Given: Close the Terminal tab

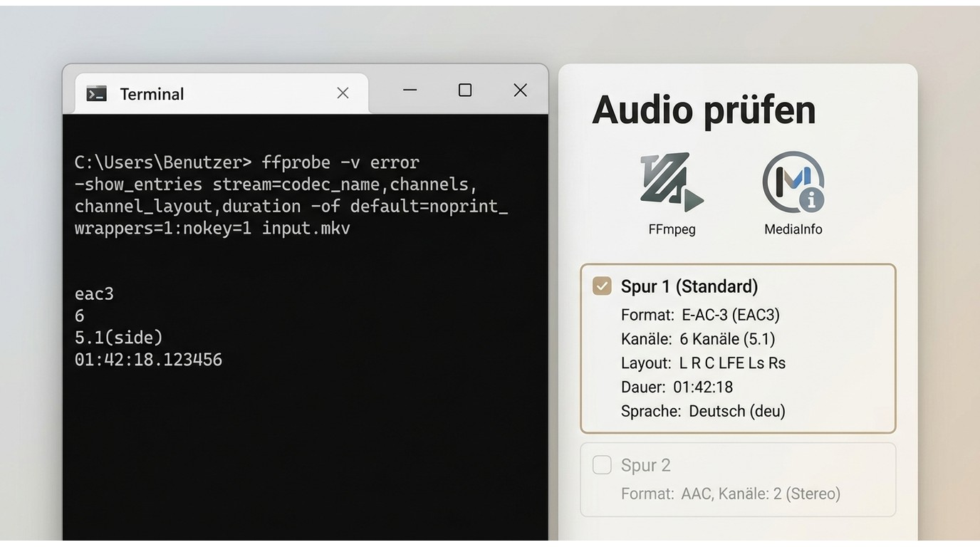Looking at the screenshot, I should [x=343, y=93].
